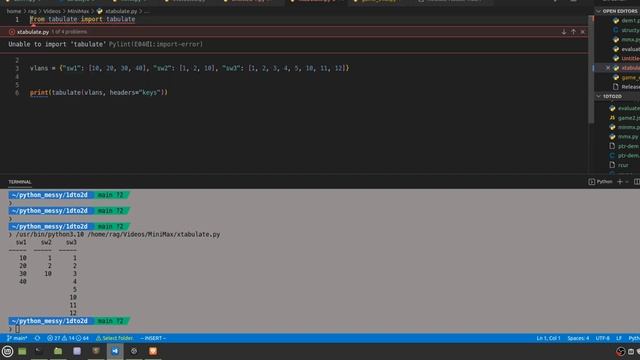Click 'sw1' header in terminal output
This screenshot has height=360, width=640.
click(21, 242)
